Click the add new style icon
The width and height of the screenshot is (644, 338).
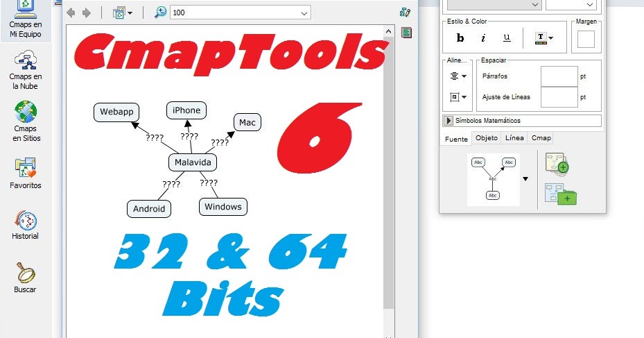pyautogui.click(x=557, y=164)
